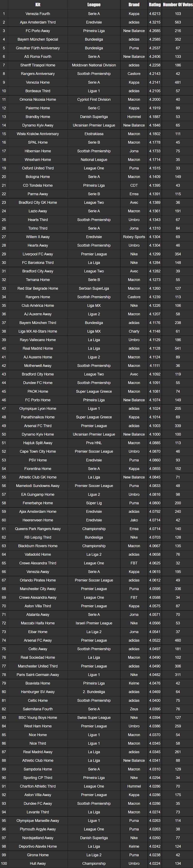Screen dimensions: 193x868
Task: Click CDT brand in CD Tondela row
Action: click(134, 185)
